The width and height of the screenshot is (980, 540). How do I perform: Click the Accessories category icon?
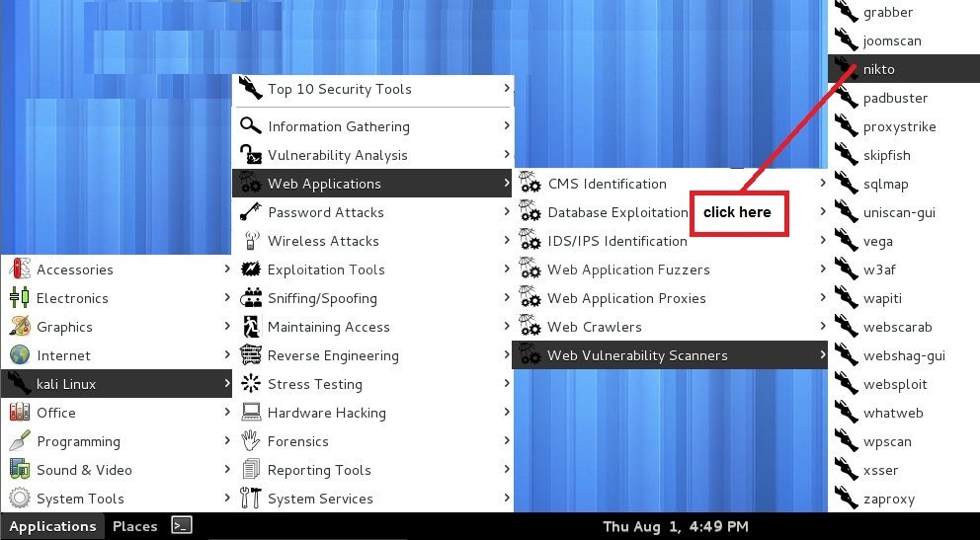[x=20, y=270]
